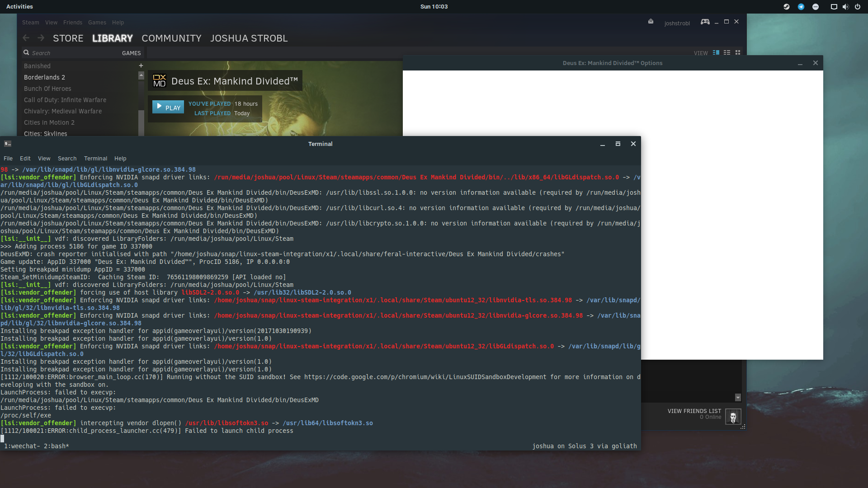The image size is (868, 488).
Task: Click the Steam inbox notification icon
Action: pos(651,21)
